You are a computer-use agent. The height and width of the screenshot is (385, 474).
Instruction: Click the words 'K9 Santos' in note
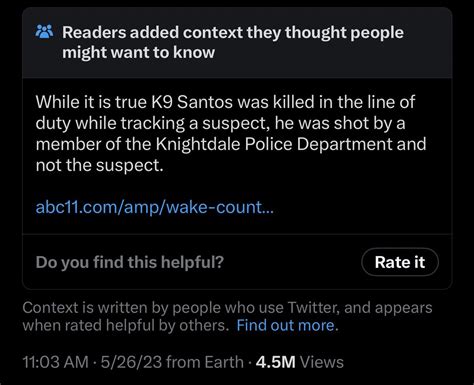[x=192, y=102]
